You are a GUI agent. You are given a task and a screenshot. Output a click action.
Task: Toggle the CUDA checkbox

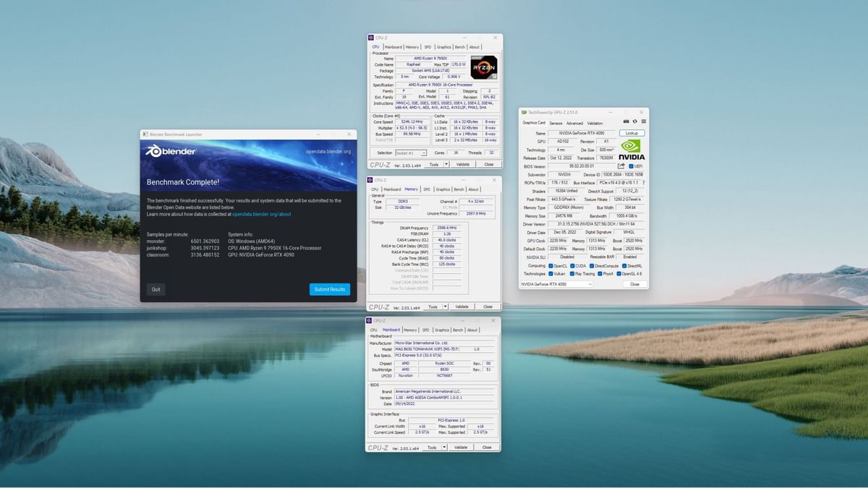pyautogui.click(x=572, y=266)
